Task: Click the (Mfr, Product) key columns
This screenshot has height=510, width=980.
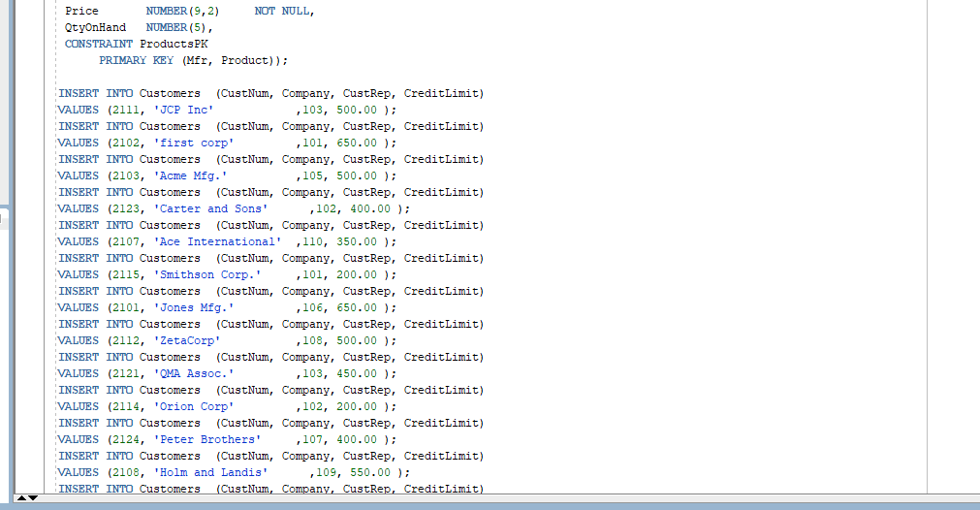Action: (x=231, y=61)
